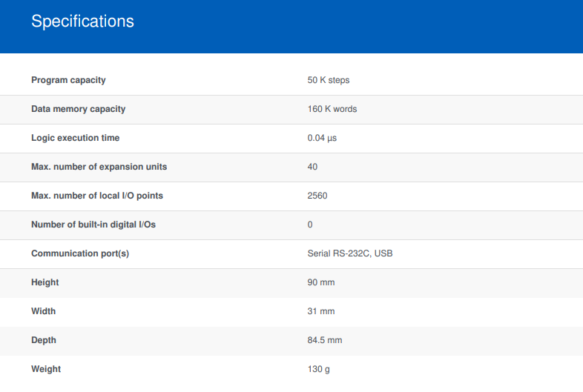This screenshot has width=583, height=392.
Task: Click the 50 K steps value
Action: (x=329, y=80)
